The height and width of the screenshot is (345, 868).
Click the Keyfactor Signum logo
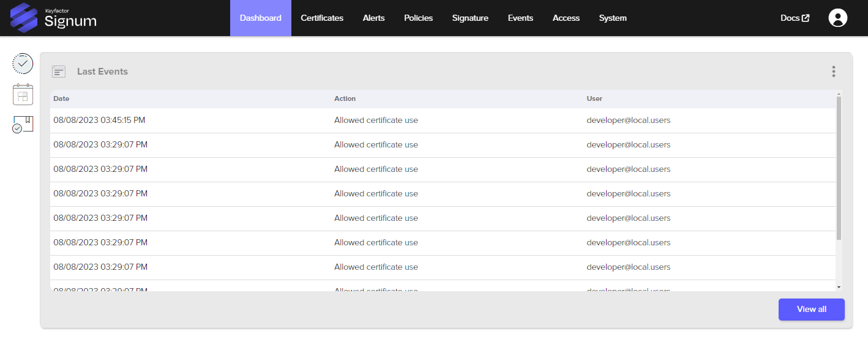point(54,18)
